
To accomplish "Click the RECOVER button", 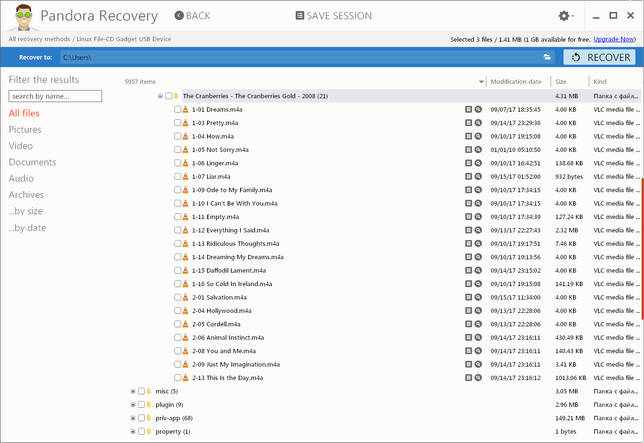I will pos(600,57).
